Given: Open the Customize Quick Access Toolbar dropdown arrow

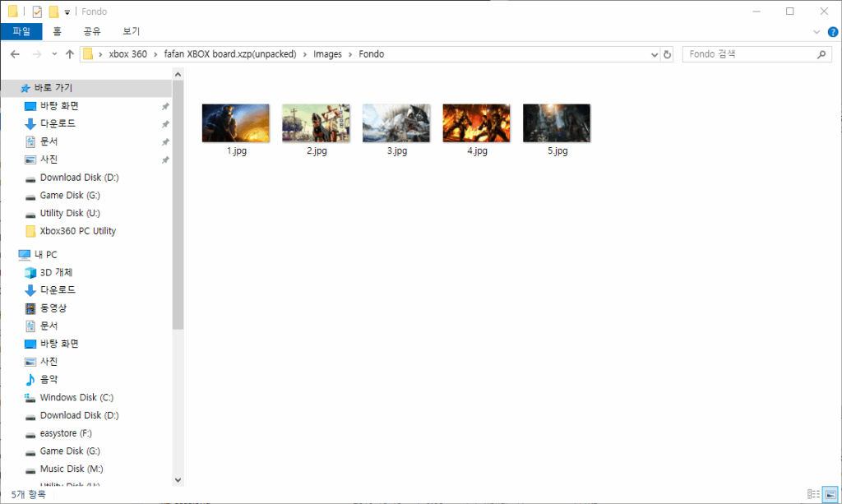Looking at the screenshot, I should click(x=67, y=12).
